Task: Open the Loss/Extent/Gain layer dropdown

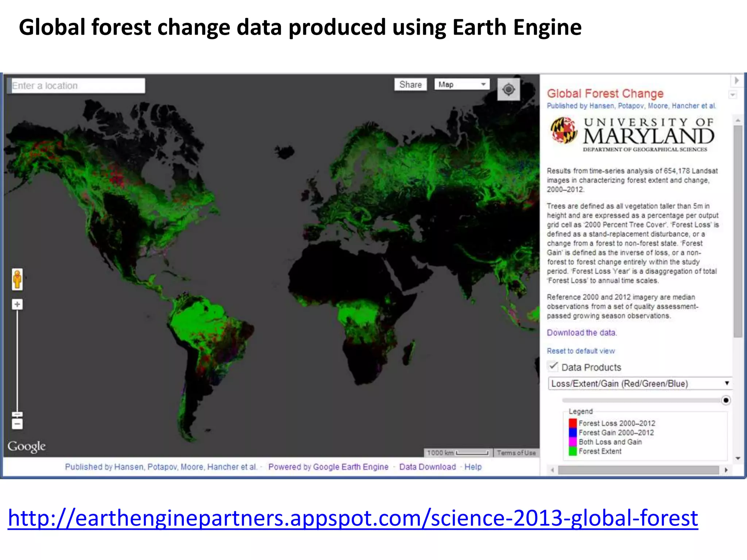Action: [x=640, y=384]
